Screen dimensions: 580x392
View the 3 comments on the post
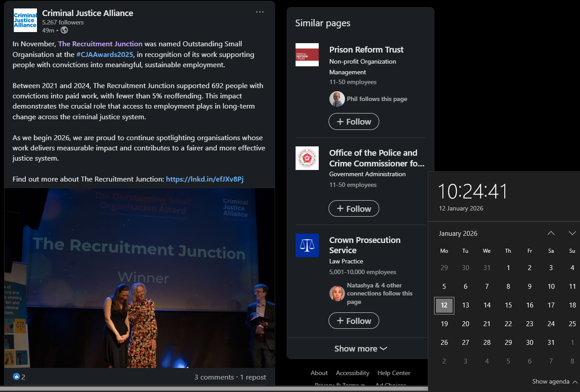pyautogui.click(x=214, y=377)
